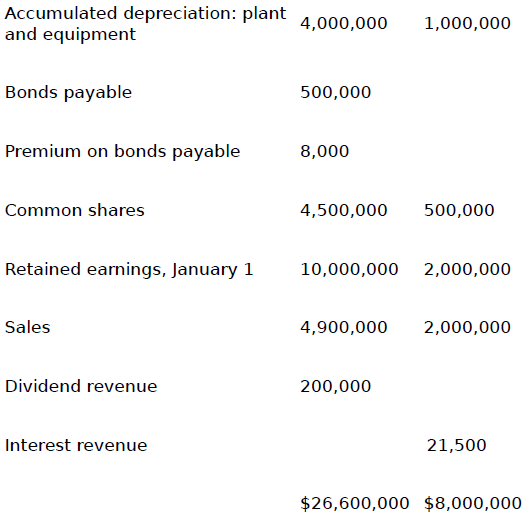
Task: Click the 10,000,000 retained earnings amount
Action: click(349, 269)
